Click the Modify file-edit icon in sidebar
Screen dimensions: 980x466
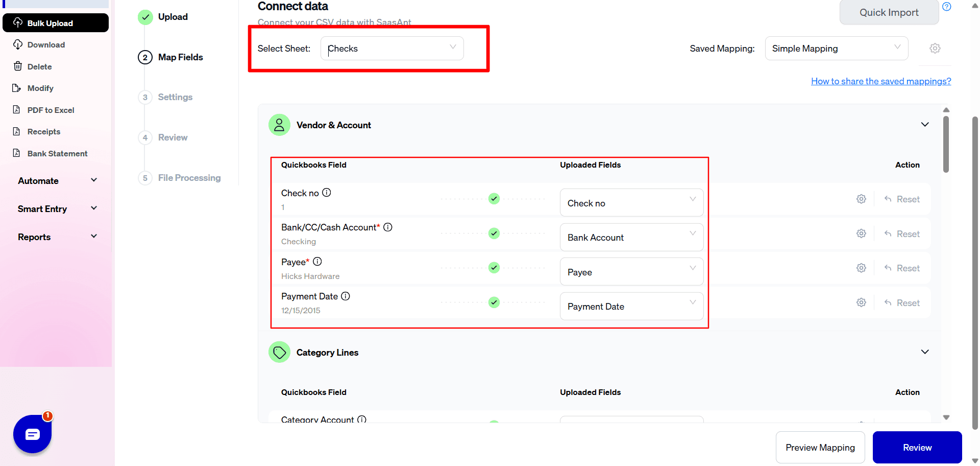(x=17, y=88)
